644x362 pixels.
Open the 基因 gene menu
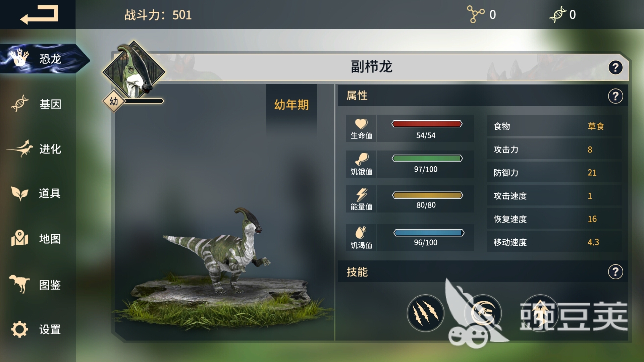37,104
